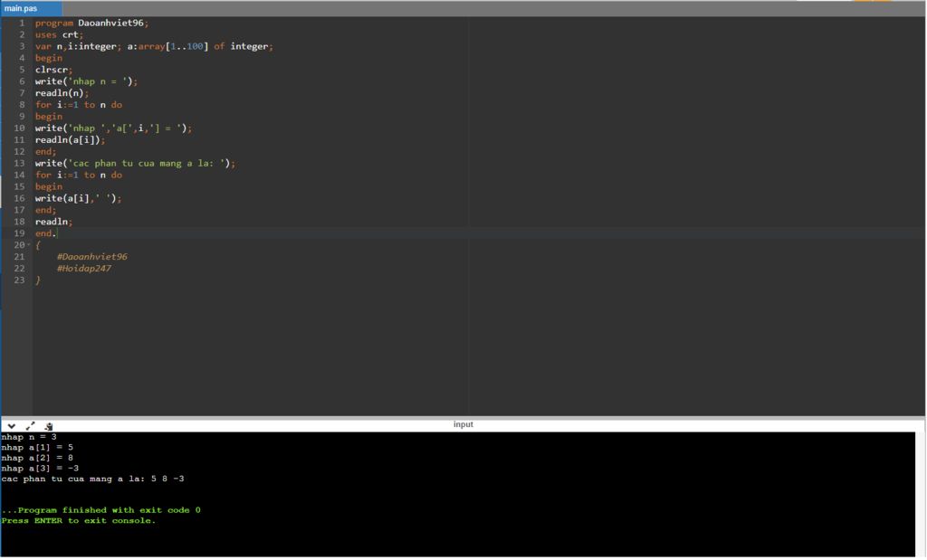
Task: Click the write(a[i],' ') line
Action: pos(78,198)
